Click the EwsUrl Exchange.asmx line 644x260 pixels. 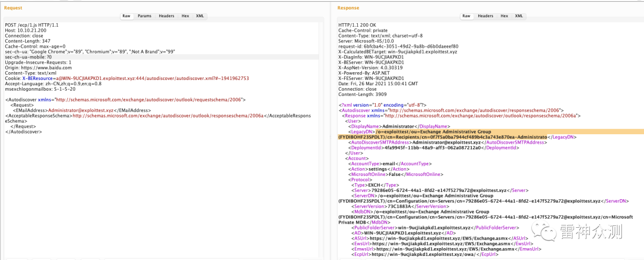442,243
